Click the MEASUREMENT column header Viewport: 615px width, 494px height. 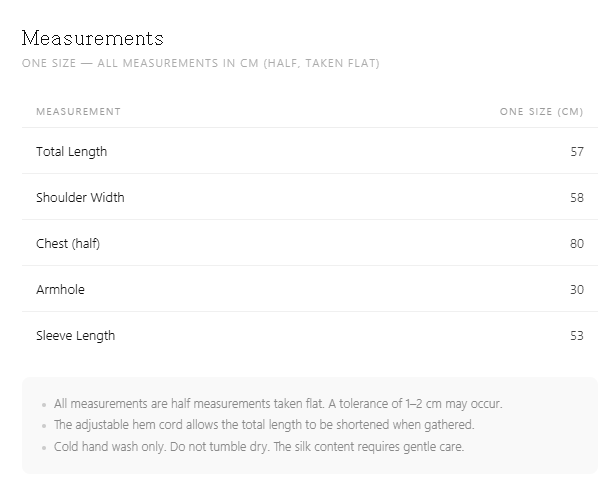tap(78, 112)
